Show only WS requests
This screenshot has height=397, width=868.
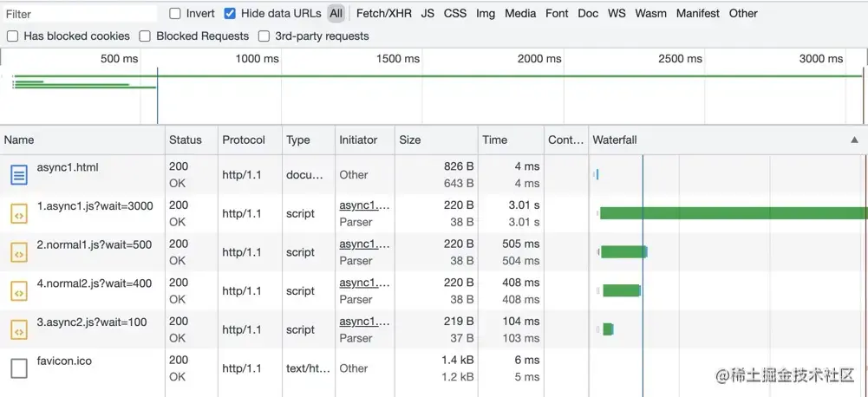(x=617, y=14)
